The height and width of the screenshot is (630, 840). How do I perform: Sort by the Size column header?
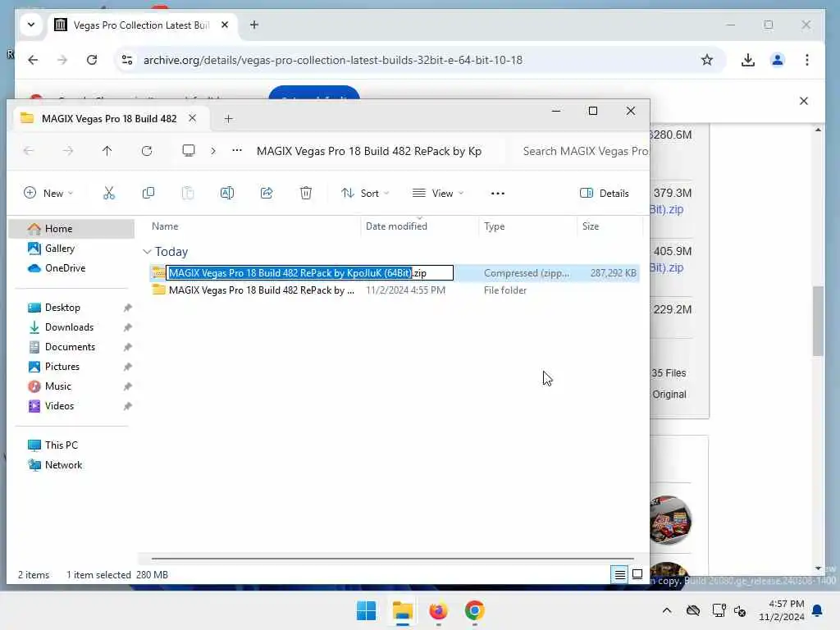(x=609, y=226)
